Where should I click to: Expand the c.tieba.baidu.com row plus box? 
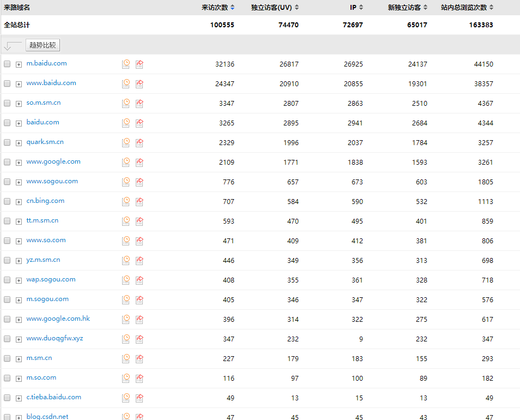pyautogui.click(x=19, y=398)
